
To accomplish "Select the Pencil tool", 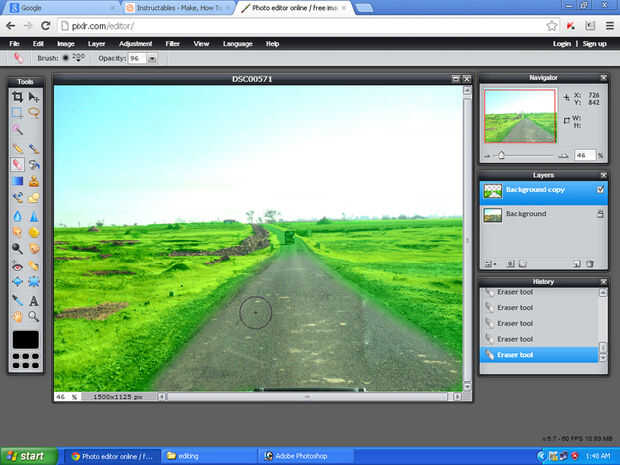I will (17, 148).
